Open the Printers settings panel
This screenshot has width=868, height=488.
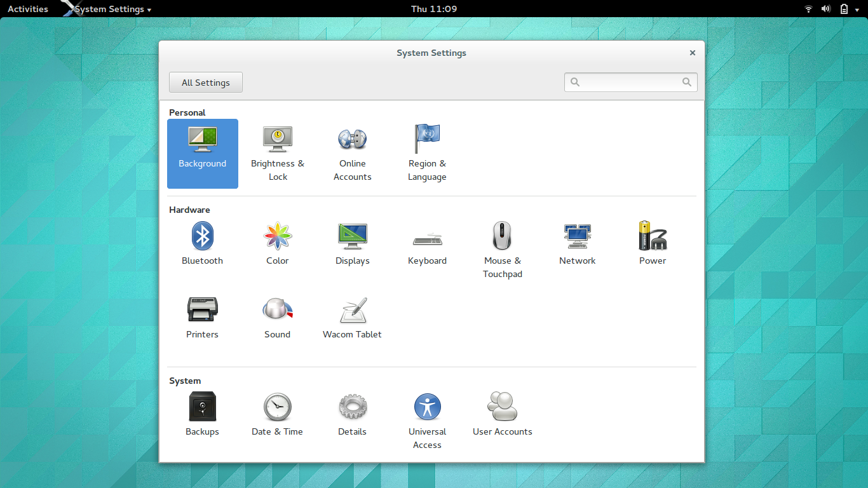202,316
